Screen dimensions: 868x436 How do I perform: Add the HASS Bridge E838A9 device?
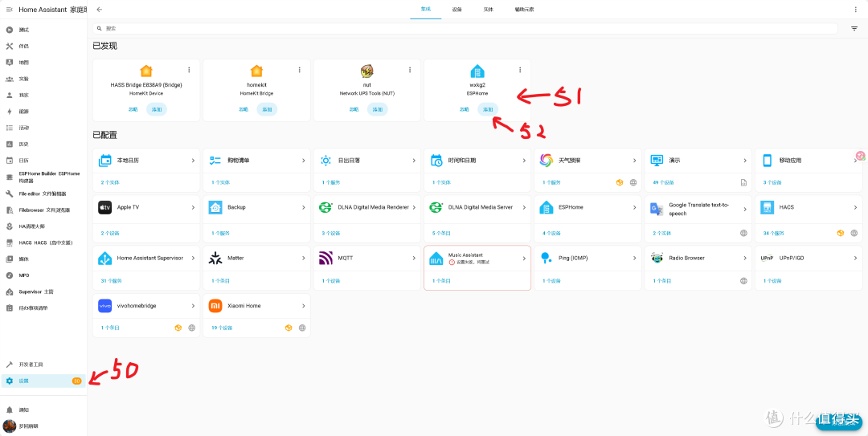click(x=157, y=109)
